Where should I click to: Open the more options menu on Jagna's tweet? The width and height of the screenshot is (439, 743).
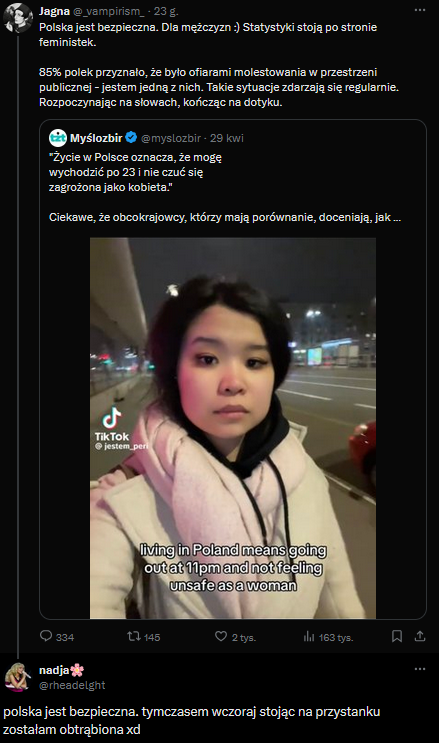pyautogui.click(x=420, y=10)
